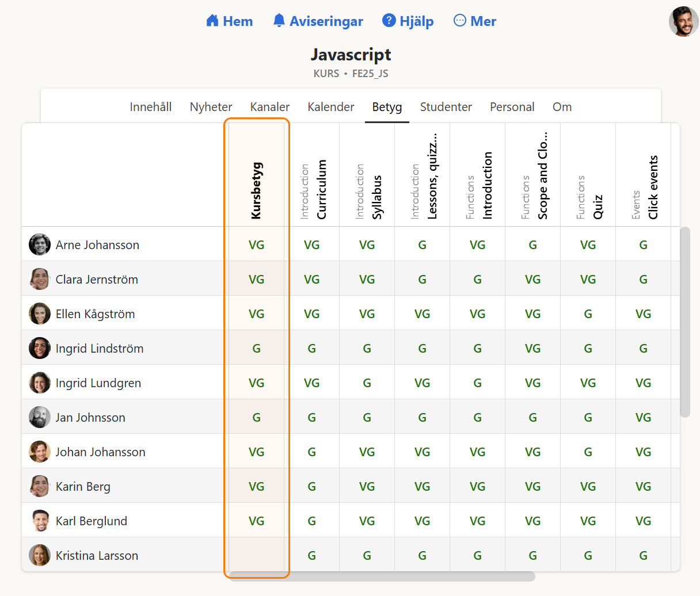This screenshot has height=596, width=700.
Task: Click Ingrid Lindström's profile photo
Action: [x=40, y=348]
